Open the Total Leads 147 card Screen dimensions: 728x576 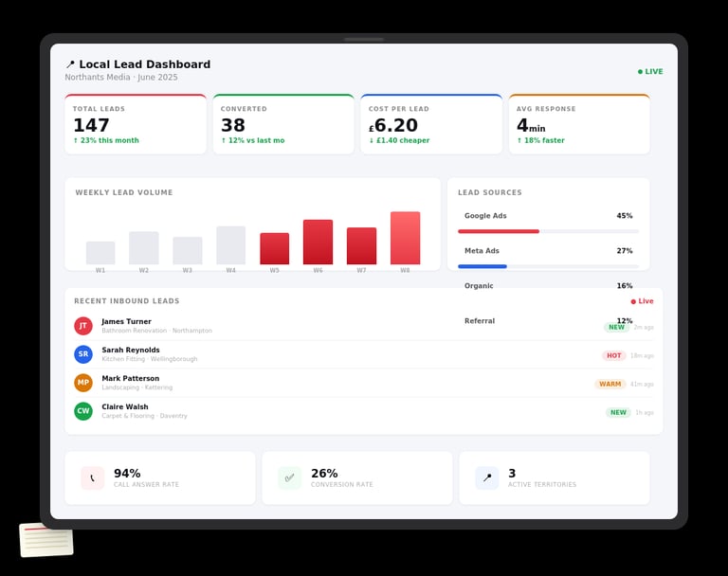[136, 124]
